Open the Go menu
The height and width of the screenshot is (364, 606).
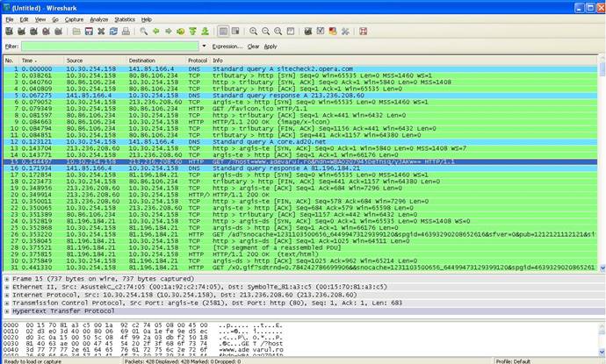click(55, 19)
